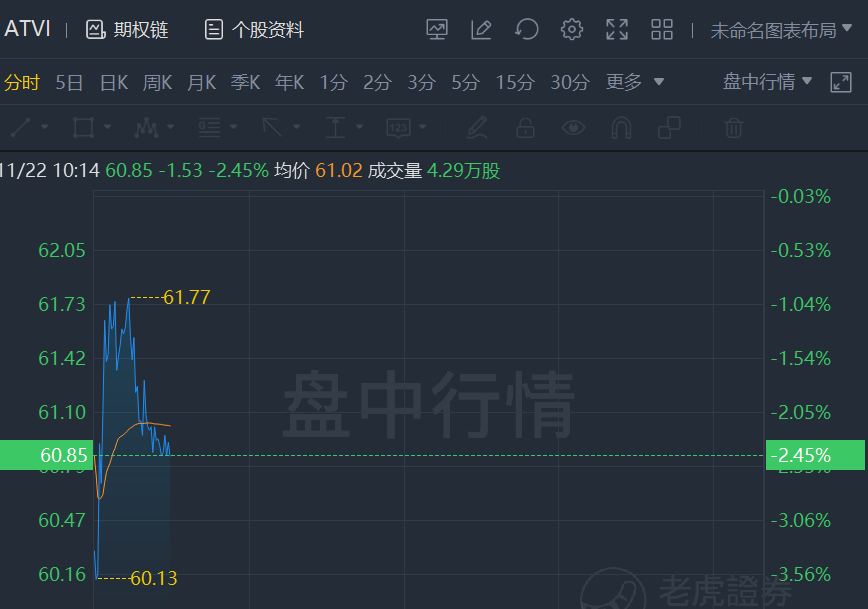Open the 盘中行情 session dropdown

767,81
